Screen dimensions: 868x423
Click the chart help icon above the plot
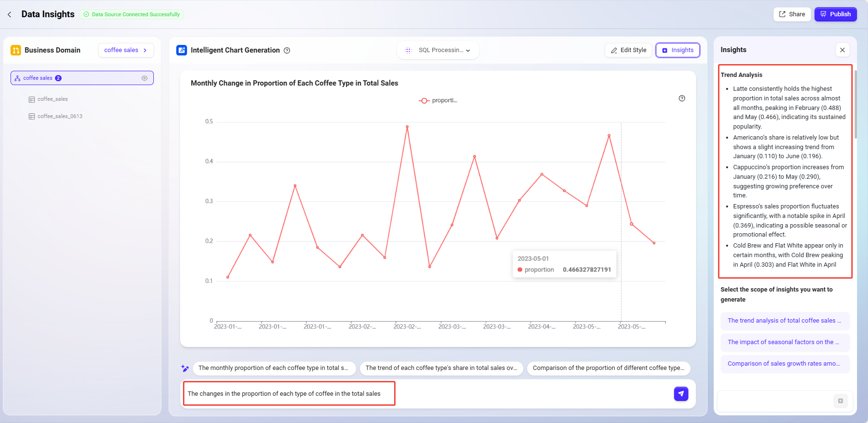point(682,98)
